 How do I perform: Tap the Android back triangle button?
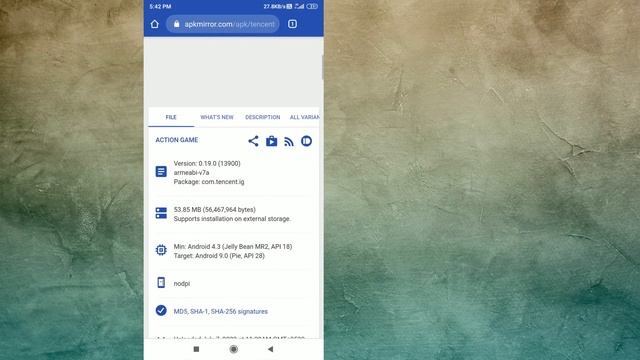(x=270, y=349)
